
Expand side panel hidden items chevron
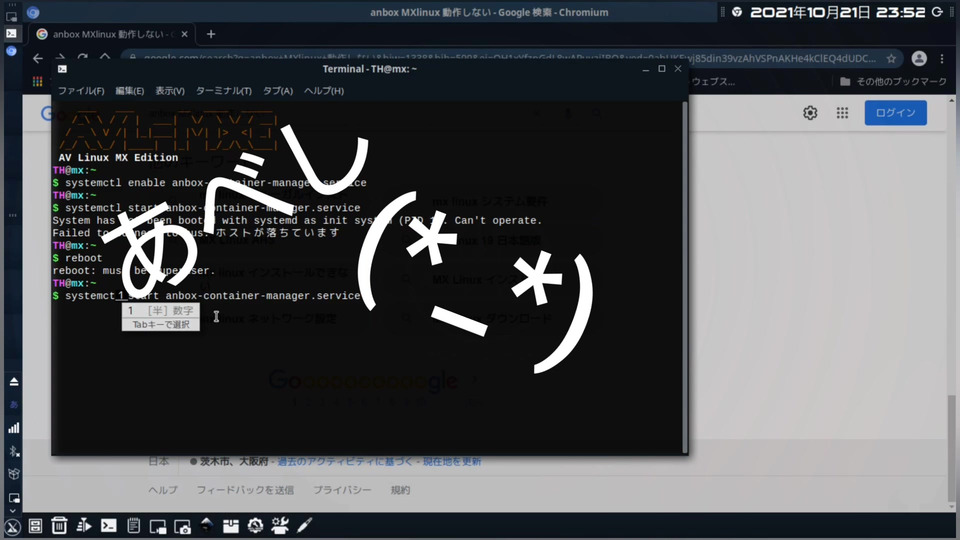(x=13, y=511)
